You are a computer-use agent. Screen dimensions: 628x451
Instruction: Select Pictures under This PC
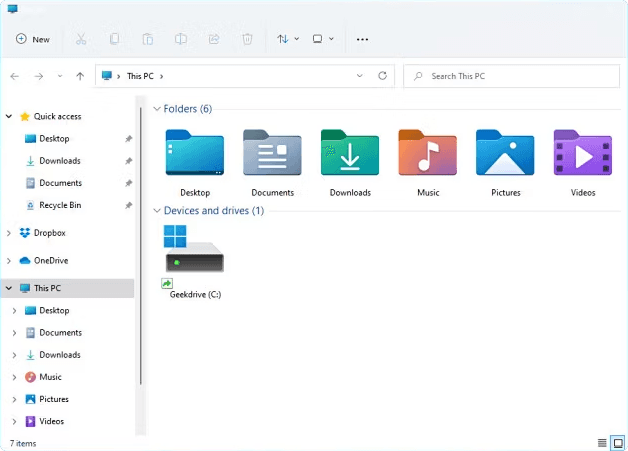[54, 399]
